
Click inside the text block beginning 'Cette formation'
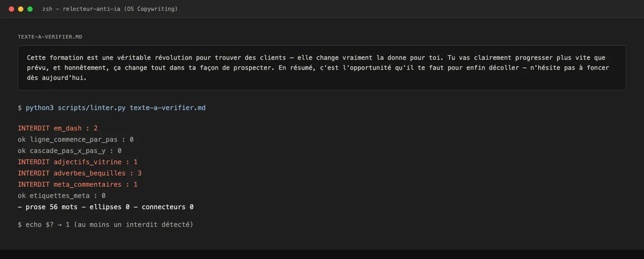[x=322, y=68]
